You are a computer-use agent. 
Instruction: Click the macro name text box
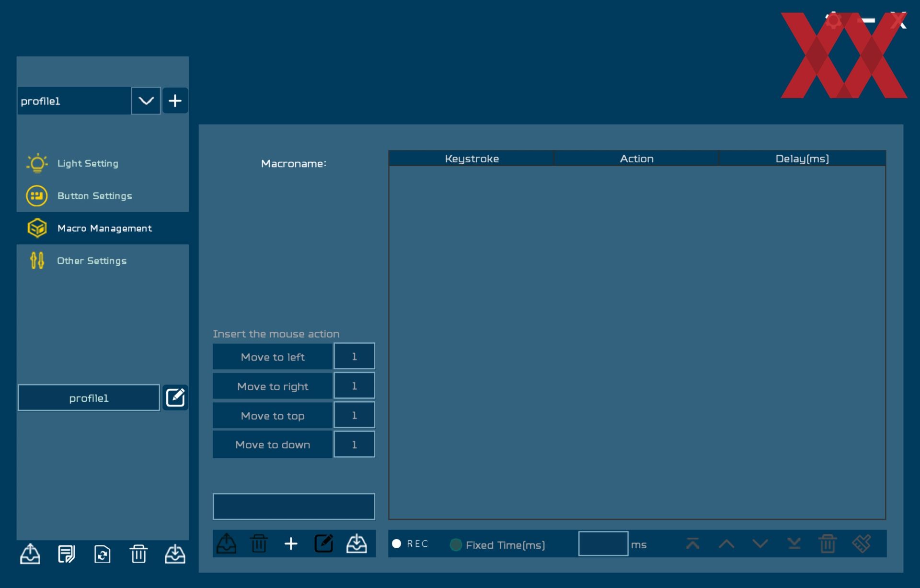[x=294, y=507]
